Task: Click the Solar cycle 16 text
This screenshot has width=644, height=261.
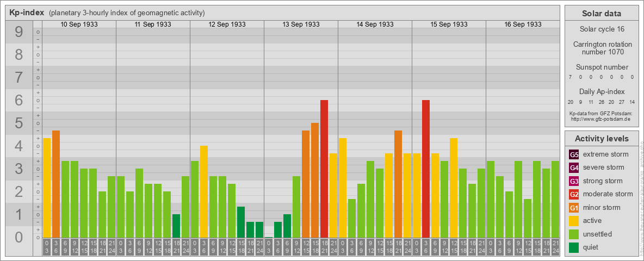Action: [601, 29]
